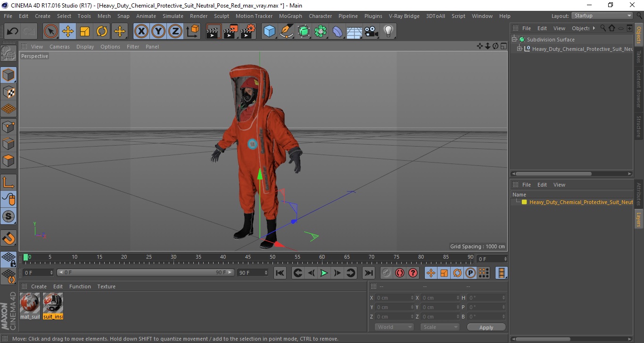Viewport: 644px width, 343px height.
Task: Toggle Parameter keyframe recording P icon
Action: click(471, 273)
